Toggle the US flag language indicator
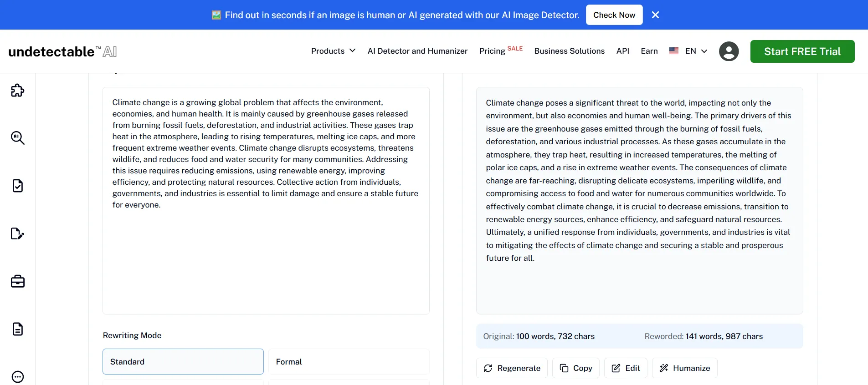 tap(674, 51)
